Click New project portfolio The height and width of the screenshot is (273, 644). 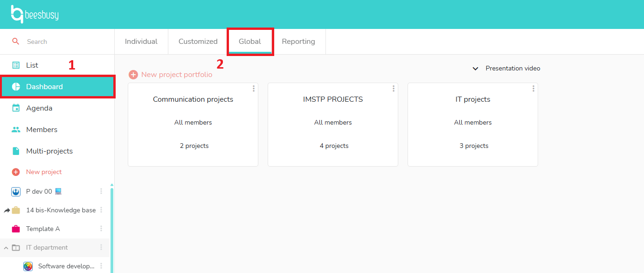coord(172,74)
